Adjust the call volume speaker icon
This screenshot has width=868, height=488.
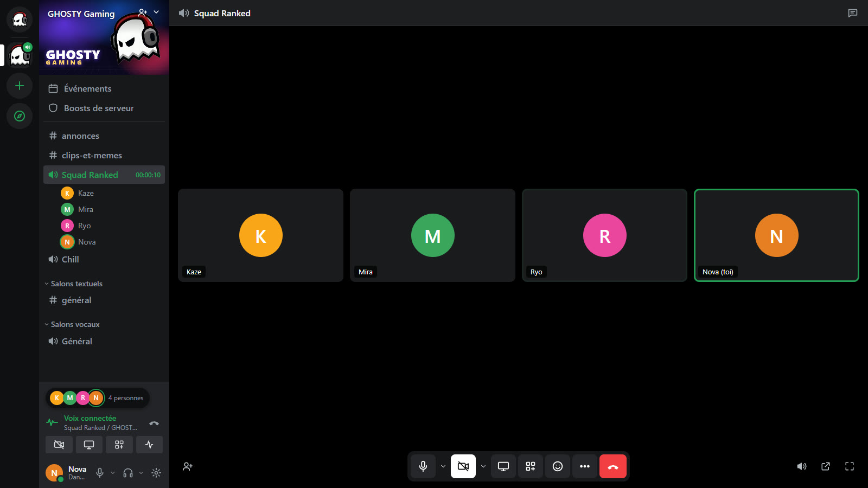tap(802, 466)
